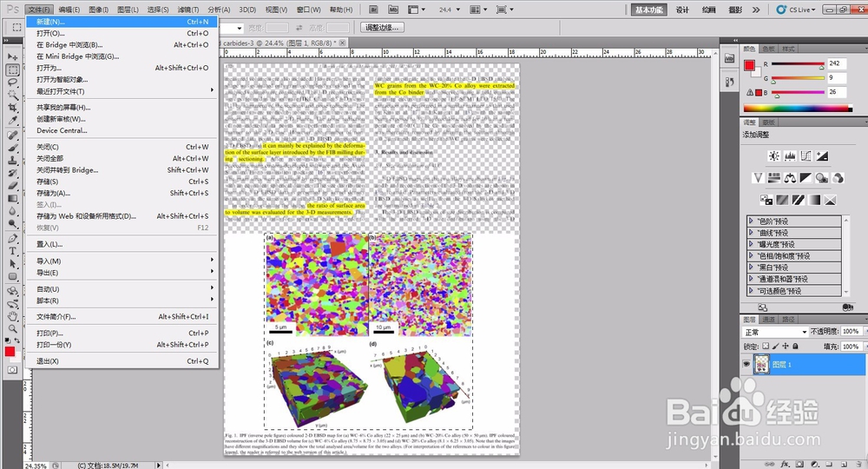Click the Exposure adjustment icon
The height and width of the screenshot is (469, 868).
click(x=822, y=156)
